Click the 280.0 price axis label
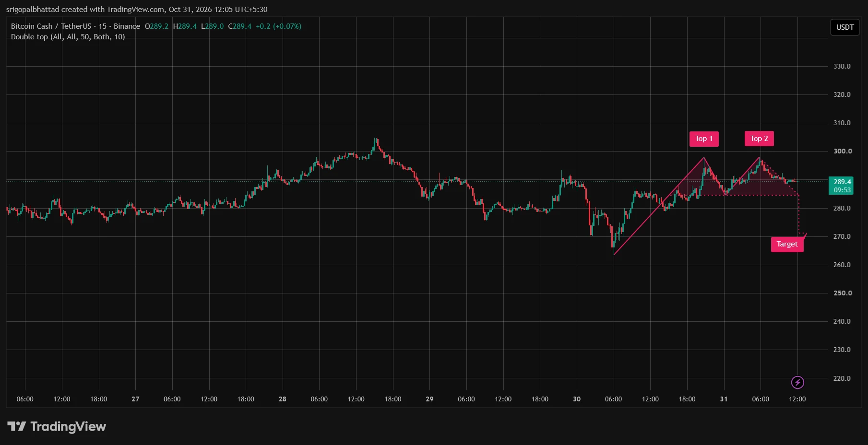This screenshot has width=868, height=445. coord(842,208)
